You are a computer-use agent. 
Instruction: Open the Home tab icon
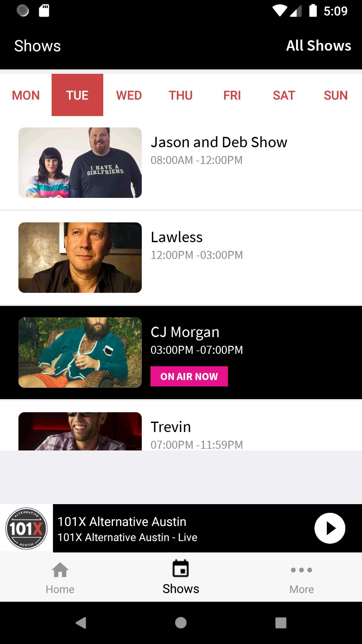click(x=60, y=570)
